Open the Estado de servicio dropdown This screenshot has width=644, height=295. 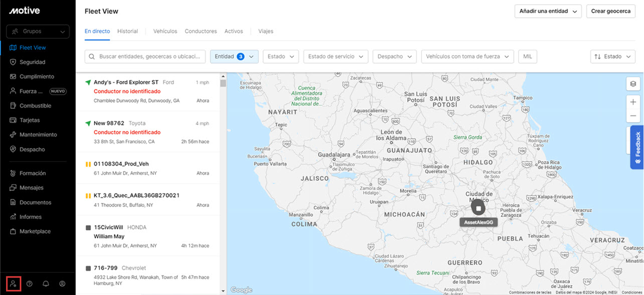pyautogui.click(x=335, y=56)
